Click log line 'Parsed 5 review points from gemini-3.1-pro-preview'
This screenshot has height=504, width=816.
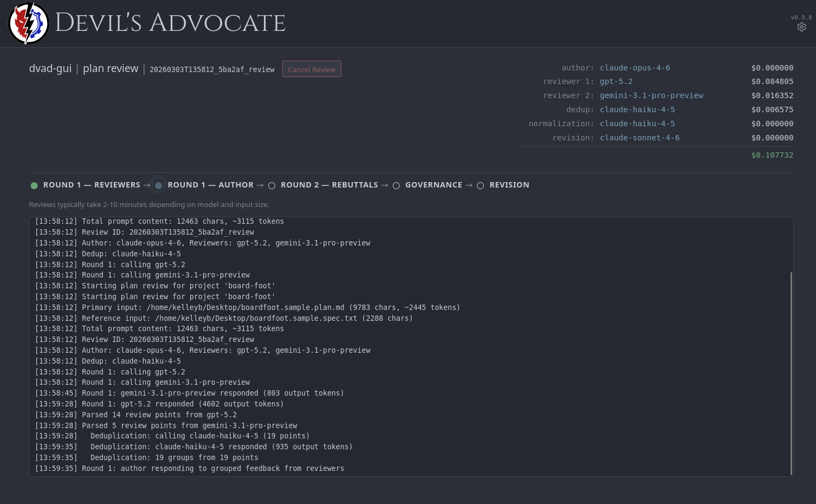[x=166, y=425]
